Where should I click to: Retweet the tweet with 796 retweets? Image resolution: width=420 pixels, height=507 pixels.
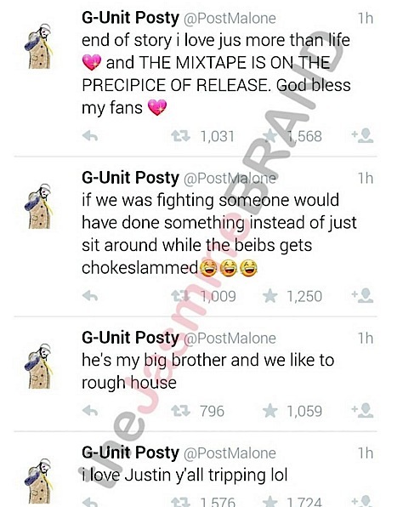point(180,411)
